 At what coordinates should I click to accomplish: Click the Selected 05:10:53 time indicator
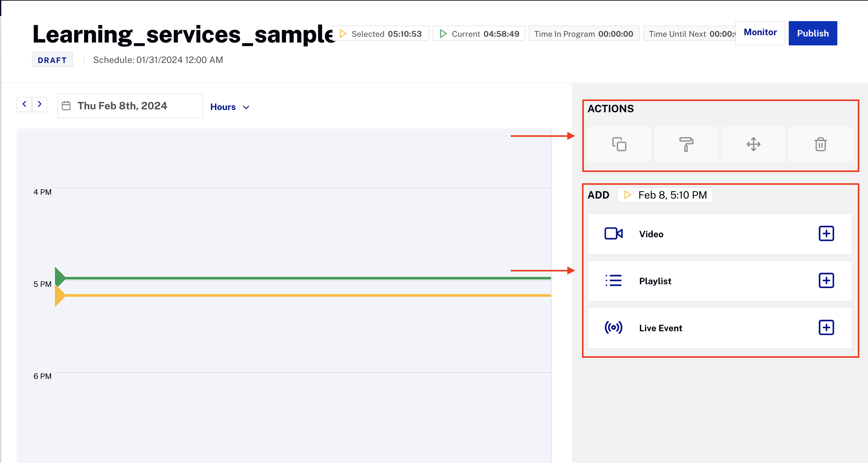(380, 34)
